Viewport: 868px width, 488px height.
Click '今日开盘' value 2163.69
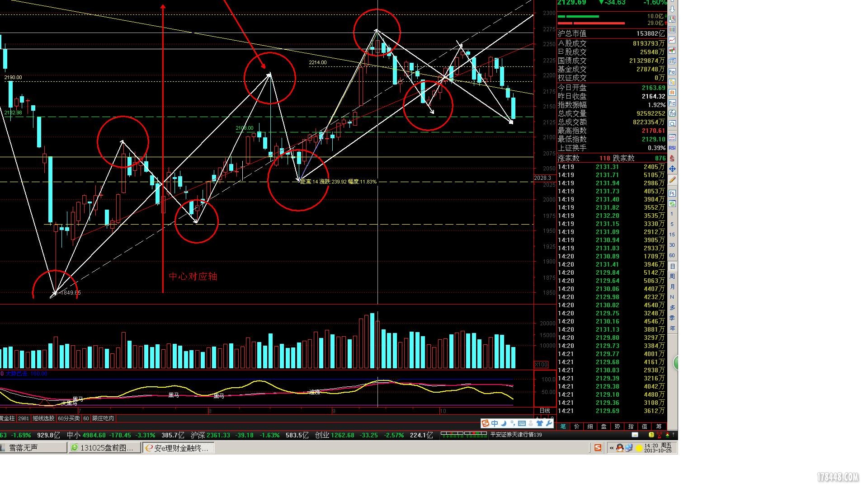(653, 88)
